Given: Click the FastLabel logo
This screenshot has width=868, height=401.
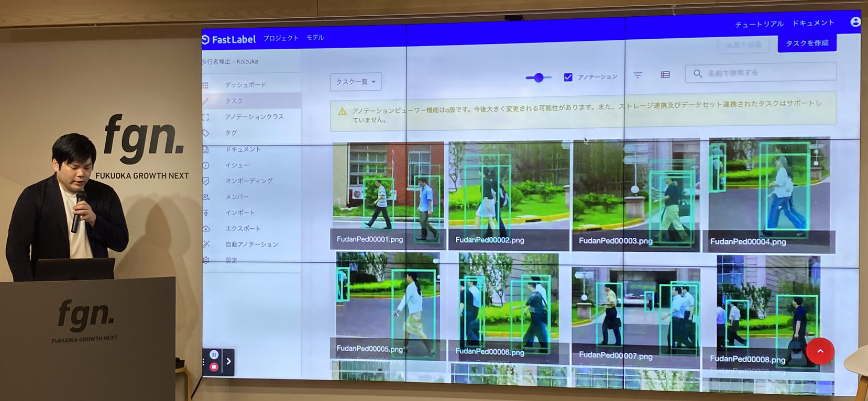Looking at the screenshot, I should [229, 39].
